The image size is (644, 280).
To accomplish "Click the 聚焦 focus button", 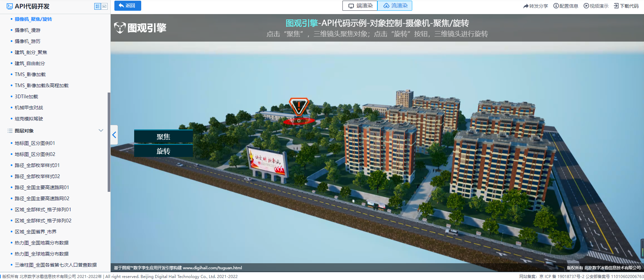I will [163, 136].
